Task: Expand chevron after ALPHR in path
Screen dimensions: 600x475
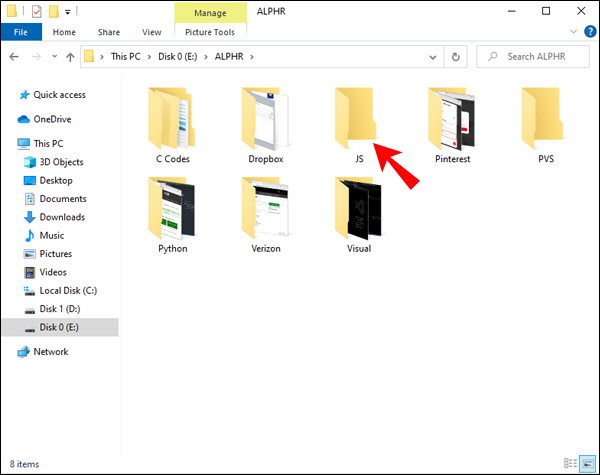Action: (252, 57)
